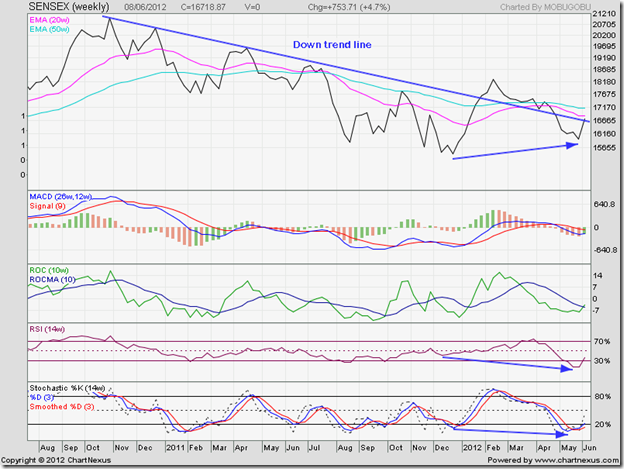The height and width of the screenshot is (469, 624).
Task: Click the blue arrow on the price chart
Action: click(x=516, y=150)
